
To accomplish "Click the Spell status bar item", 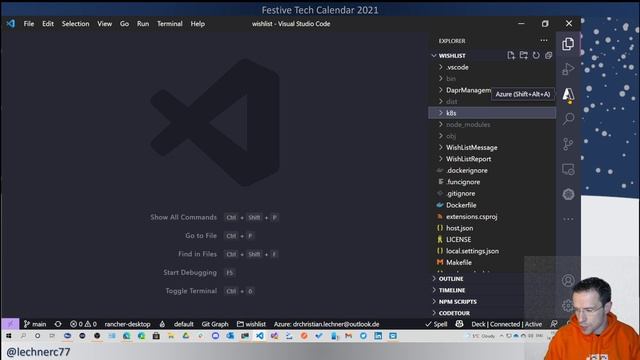I will [x=436, y=324].
